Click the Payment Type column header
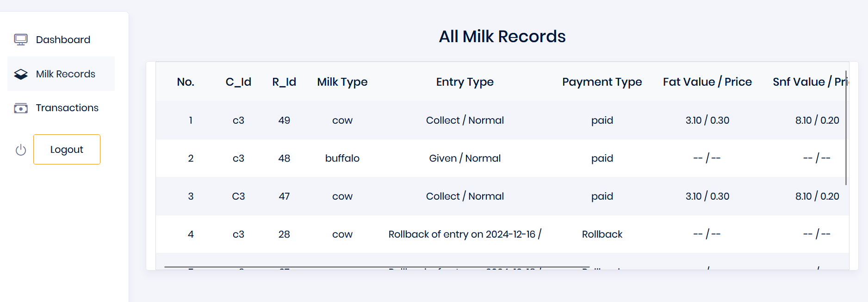This screenshot has height=302, width=868. point(602,82)
